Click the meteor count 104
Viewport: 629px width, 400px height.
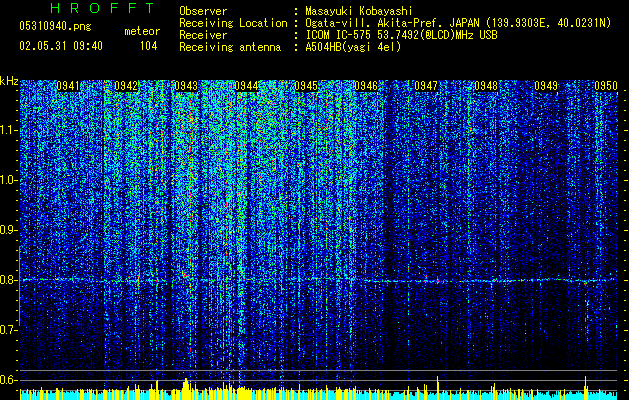click(x=148, y=46)
